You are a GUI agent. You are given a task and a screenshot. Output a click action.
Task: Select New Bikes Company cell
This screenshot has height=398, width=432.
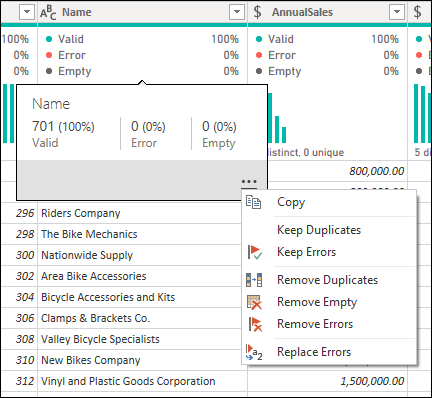(140, 360)
